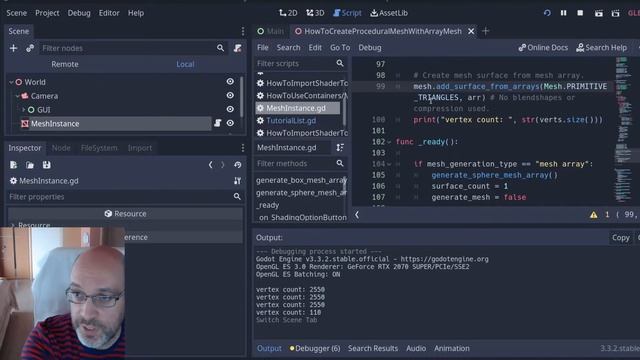Create new resource in Inspector toolbar
The width and height of the screenshot is (640, 360).
point(13,165)
